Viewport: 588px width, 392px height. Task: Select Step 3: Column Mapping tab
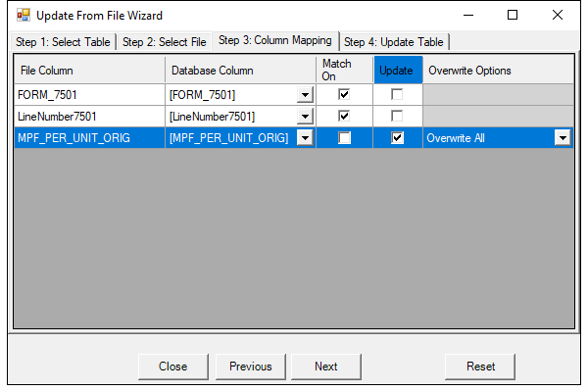coord(274,40)
